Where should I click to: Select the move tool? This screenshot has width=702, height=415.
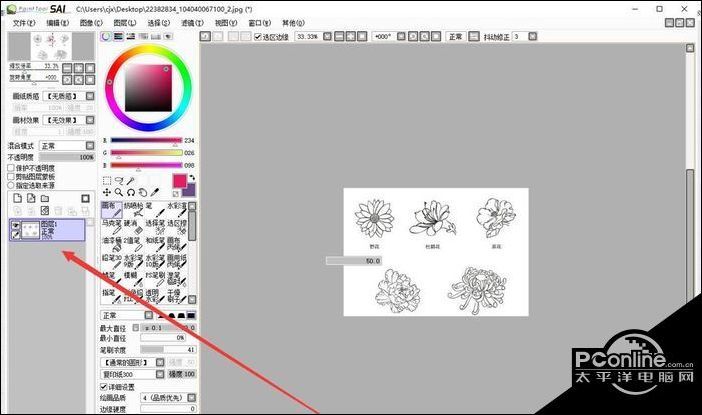pyautogui.click(x=107, y=193)
